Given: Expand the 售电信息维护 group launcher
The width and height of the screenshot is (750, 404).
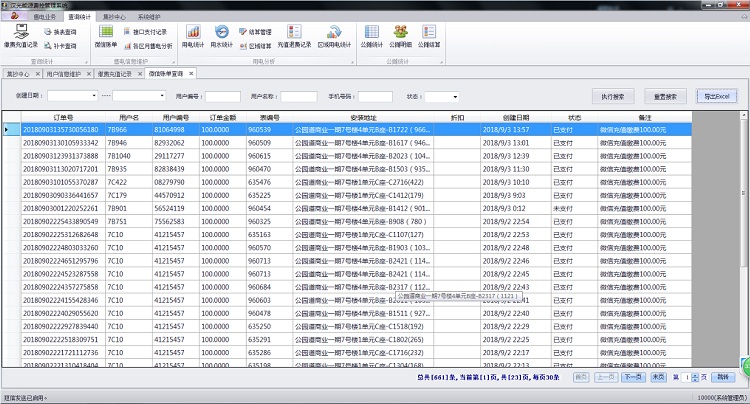Looking at the screenshot, I should point(175,62).
